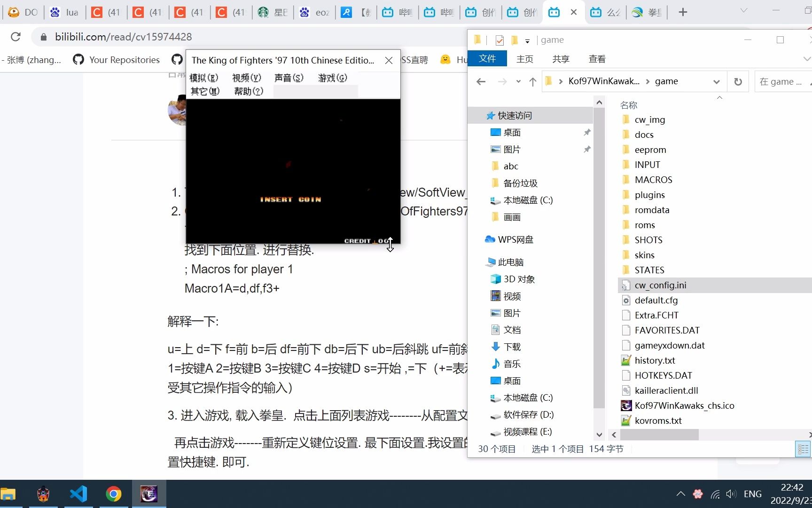The image size is (812, 508).
Task: Select 快速访问 in the navigation pane
Action: pyautogui.click(x=515, y=115)
